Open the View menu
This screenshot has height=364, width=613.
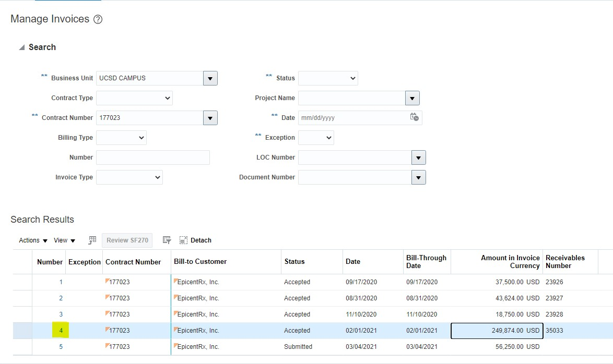pyautogui.click(x=64, y=240)
